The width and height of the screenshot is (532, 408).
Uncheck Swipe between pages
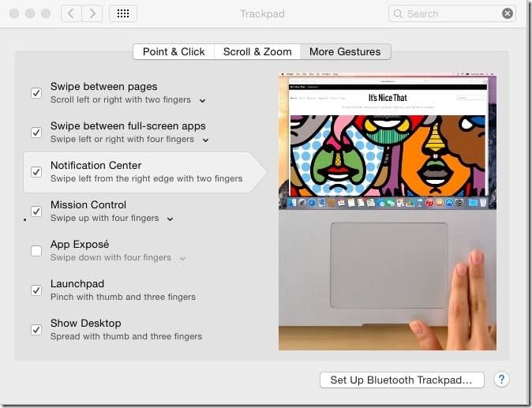(x=36, y=93)
